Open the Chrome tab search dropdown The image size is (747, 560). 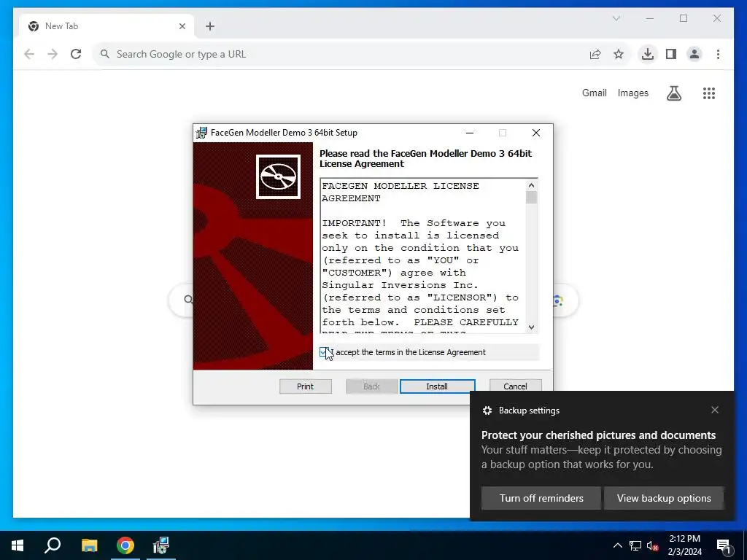[x=616, y=18]
